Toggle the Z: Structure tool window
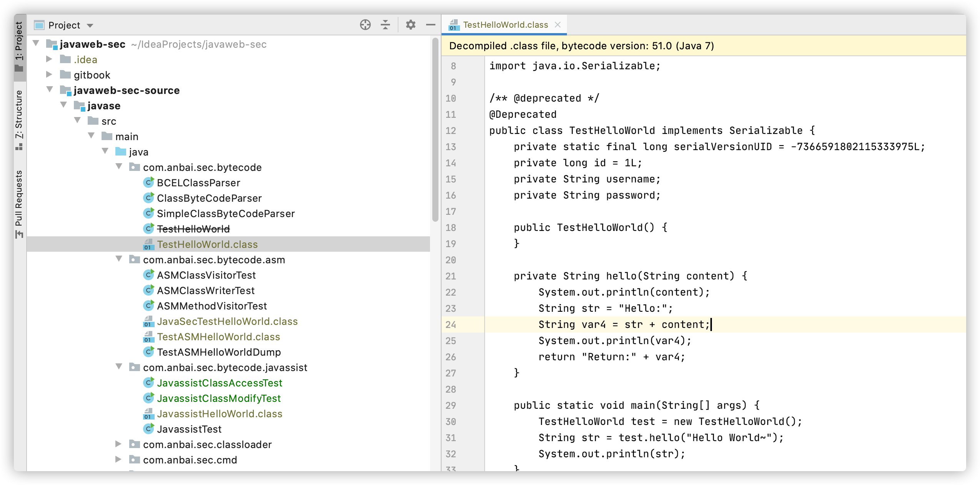980x485 pixels. coord(19,119)
